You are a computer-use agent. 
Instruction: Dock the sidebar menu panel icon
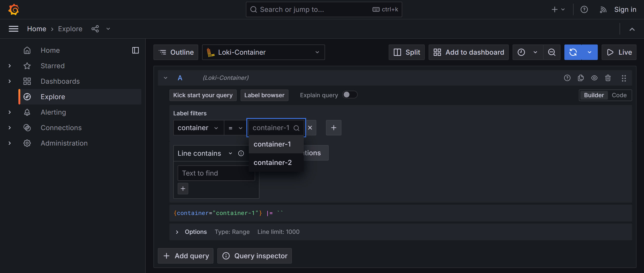point(135,50)
